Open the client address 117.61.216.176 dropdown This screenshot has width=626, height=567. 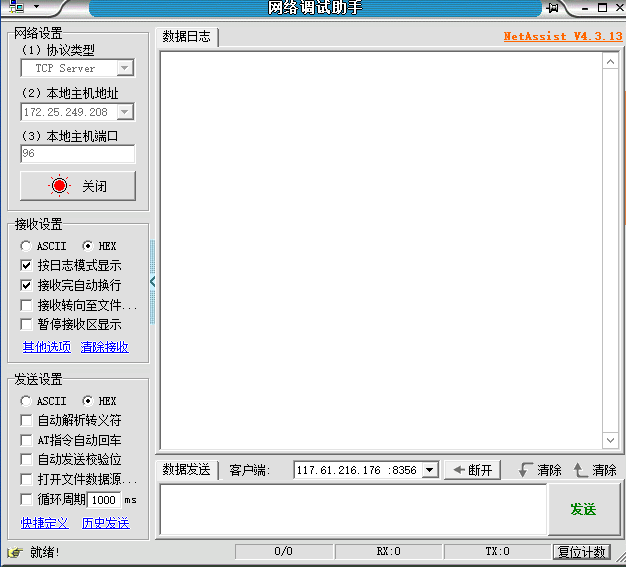coord(430,470)
